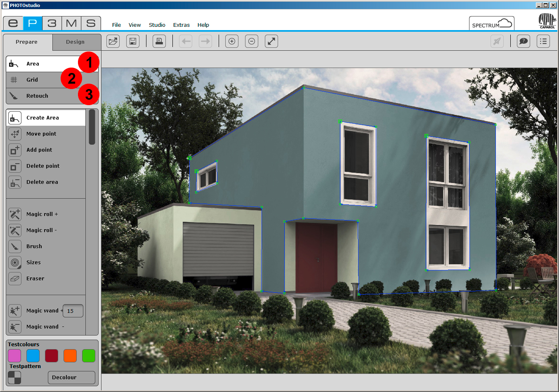This screenshot has width=559, height=392.
Task: Select the Eraser tool
Action: (46, 279)
